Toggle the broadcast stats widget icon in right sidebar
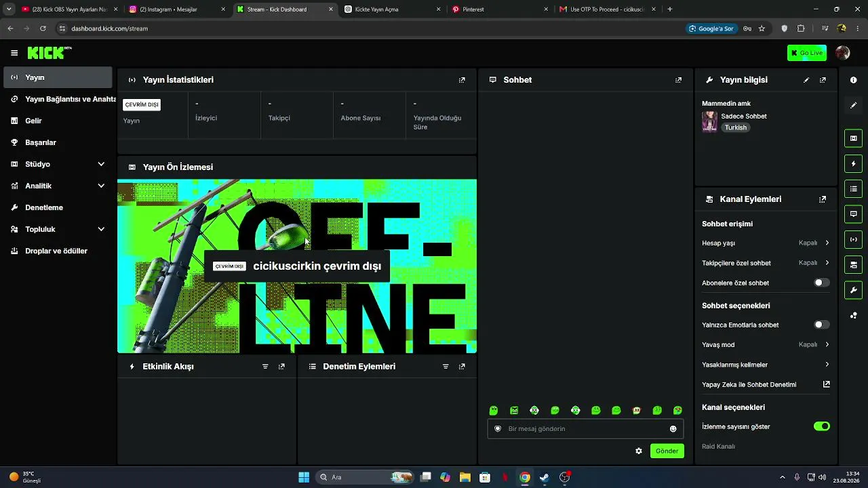The image size is (868, 488). click(x=853, y=239)
